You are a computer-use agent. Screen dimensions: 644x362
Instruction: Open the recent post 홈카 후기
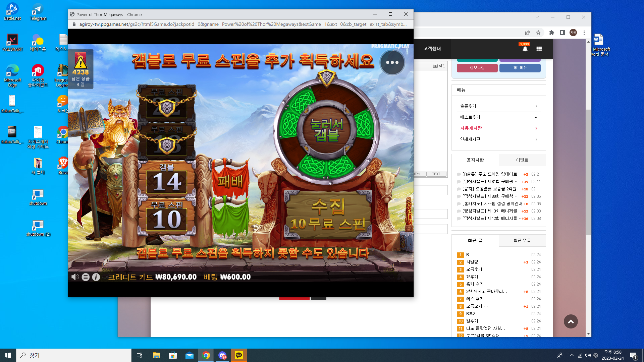(475, 284)
